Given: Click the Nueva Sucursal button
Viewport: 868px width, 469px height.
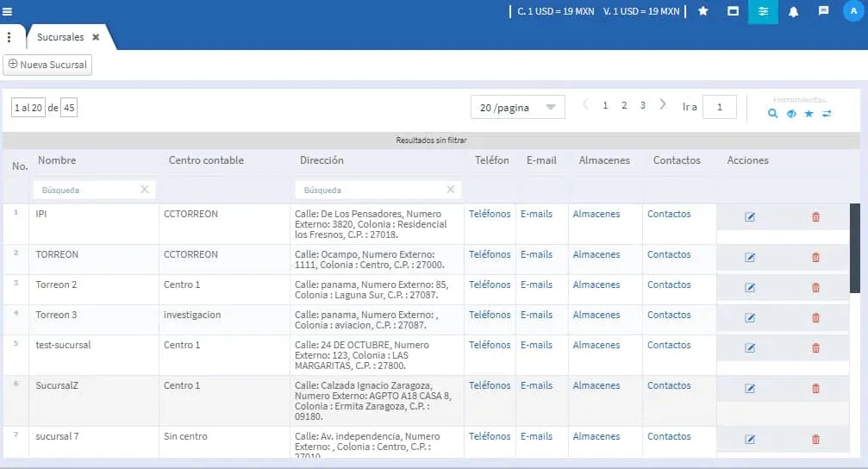Looking at the screenshot, I should point(47,65).
